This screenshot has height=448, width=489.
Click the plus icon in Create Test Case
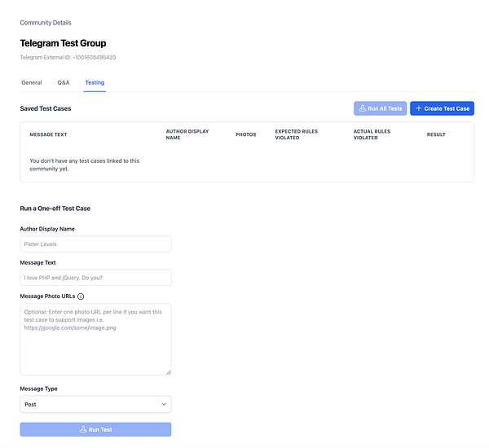tap(419, 108)
